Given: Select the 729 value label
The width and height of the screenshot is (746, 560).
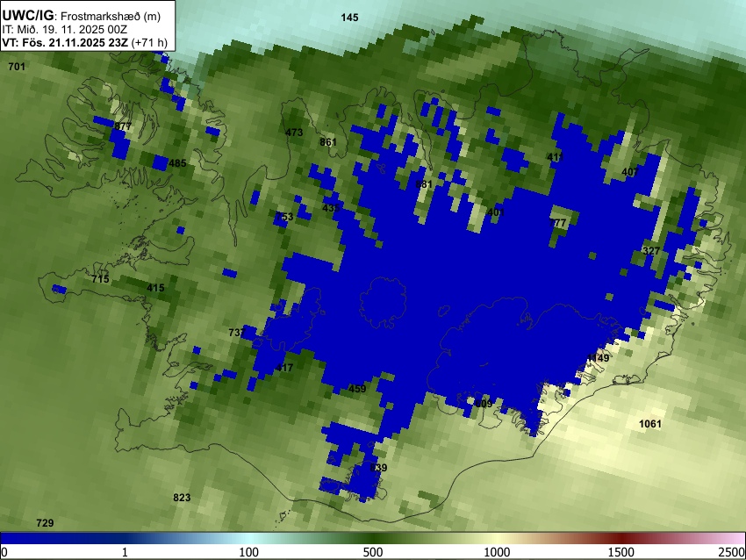Looking at the screenshot, I should (x=45, y=523).
